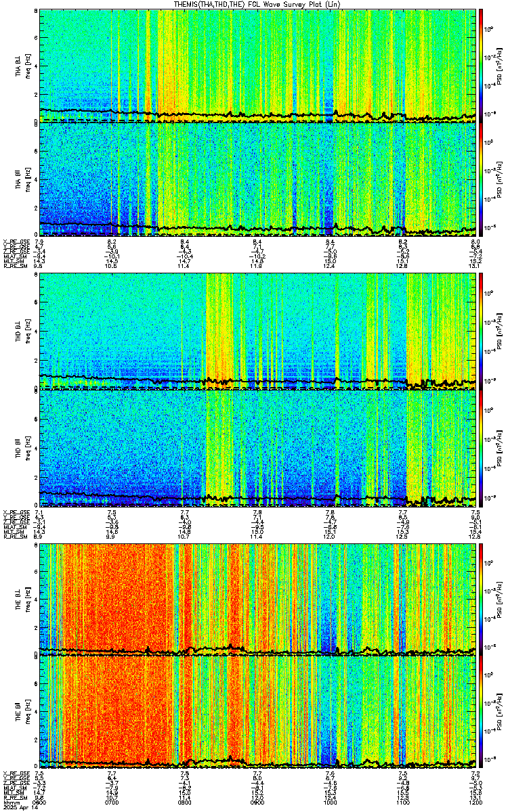
Task: Click the PSD color bar beside THD B-perpendicular
Action: click(481, 332)
